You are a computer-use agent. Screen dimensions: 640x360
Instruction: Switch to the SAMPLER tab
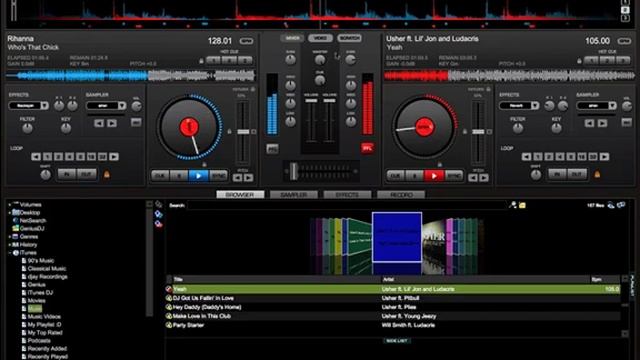293,195
